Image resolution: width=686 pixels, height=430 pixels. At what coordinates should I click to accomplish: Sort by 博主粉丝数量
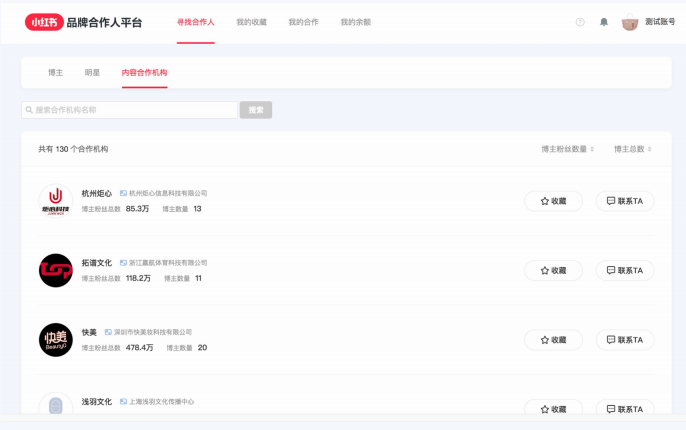(x=567, y=149)
